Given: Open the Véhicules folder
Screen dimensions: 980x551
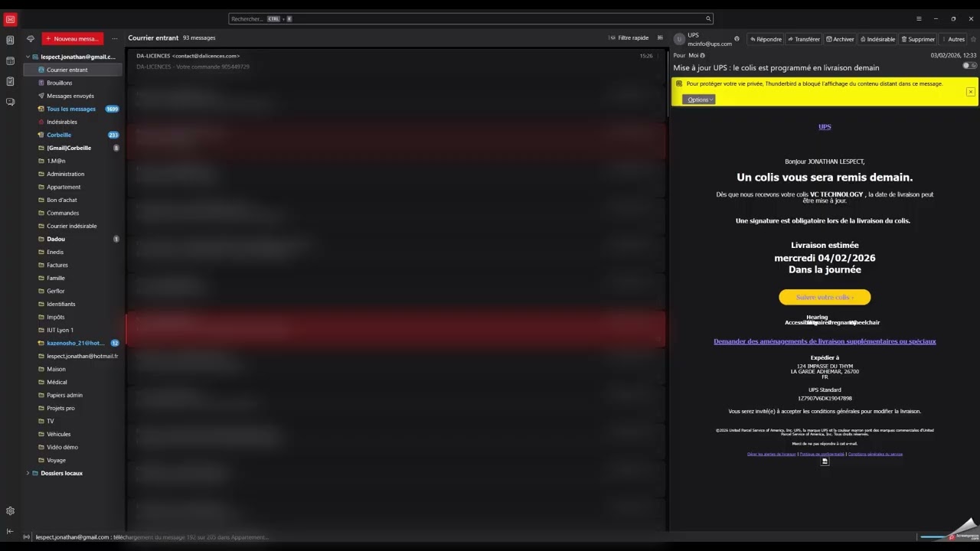Looking at the screenshot, I should click(x=73, y=434).
